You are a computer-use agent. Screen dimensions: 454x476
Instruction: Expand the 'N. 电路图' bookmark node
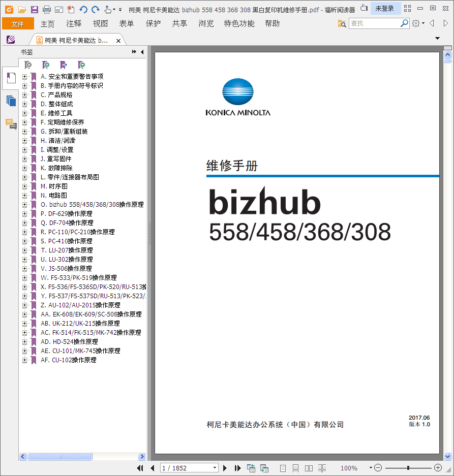pos(24,196)
